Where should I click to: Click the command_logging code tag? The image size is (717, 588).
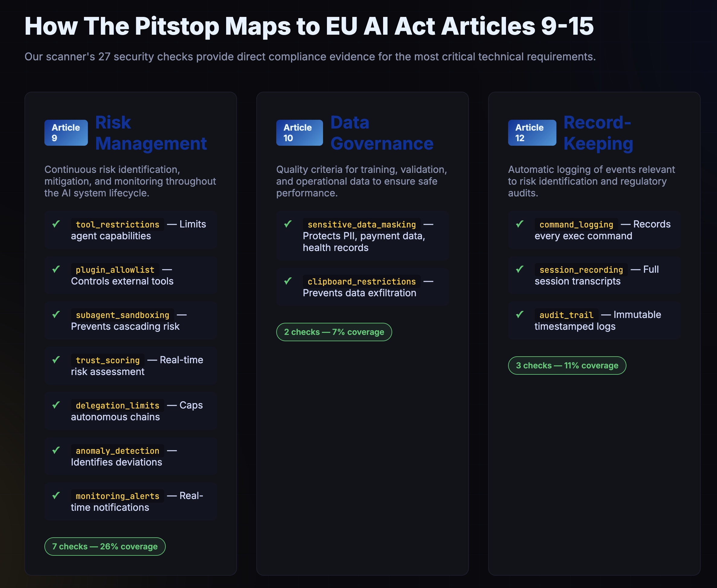click(x=576, y=224)
